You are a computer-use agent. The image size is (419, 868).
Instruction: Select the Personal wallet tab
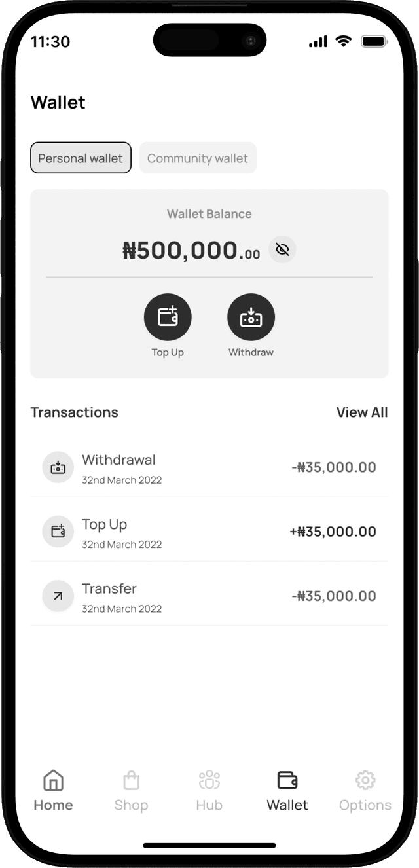(81, 158)
